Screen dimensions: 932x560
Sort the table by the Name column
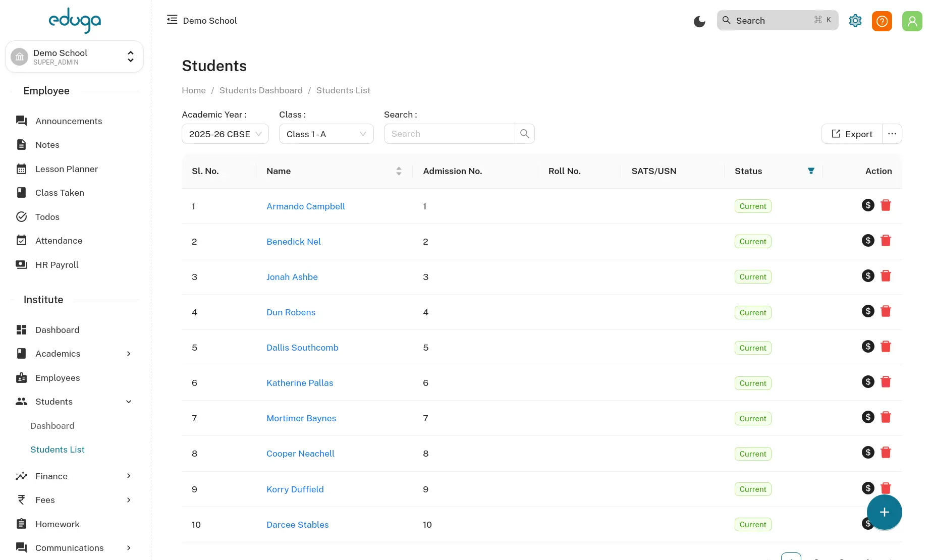pyautogui.click(x=399, y=171)
